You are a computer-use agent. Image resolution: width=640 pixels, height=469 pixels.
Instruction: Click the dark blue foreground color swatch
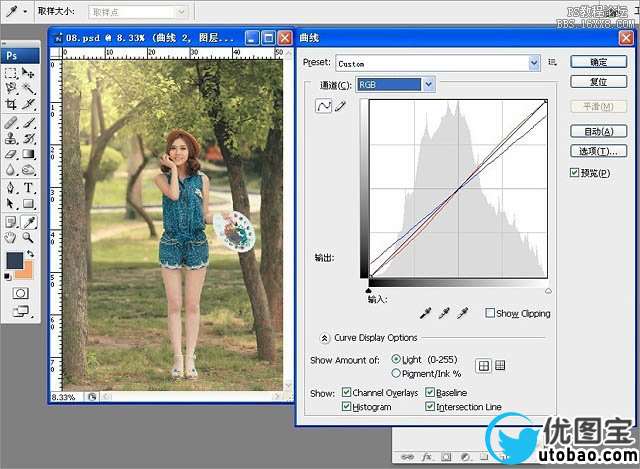13,260
